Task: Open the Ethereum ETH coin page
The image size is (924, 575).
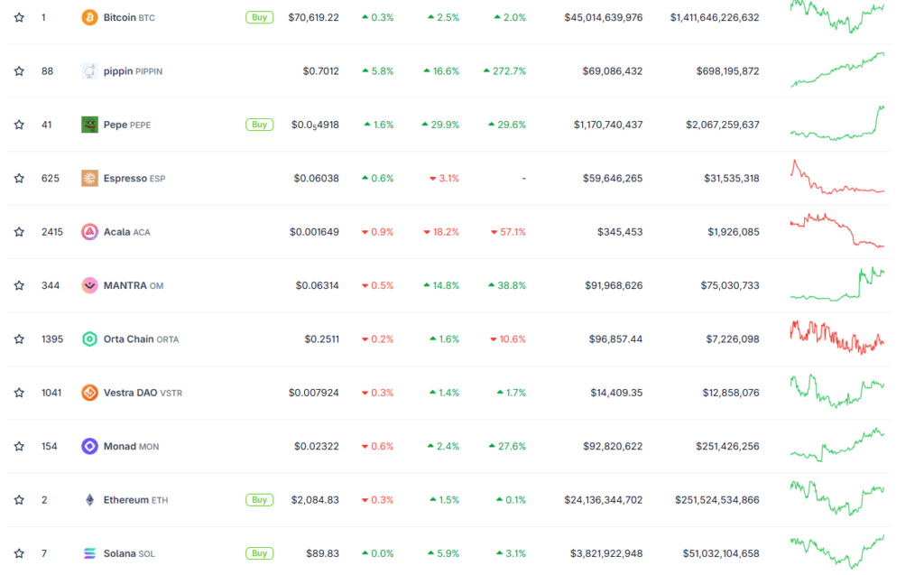Action: [135, 500]
